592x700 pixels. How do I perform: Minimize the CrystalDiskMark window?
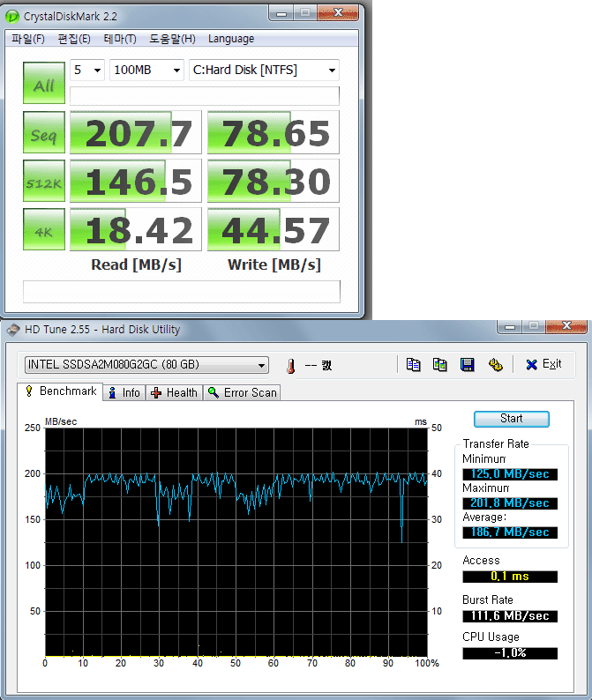point(281,13)
